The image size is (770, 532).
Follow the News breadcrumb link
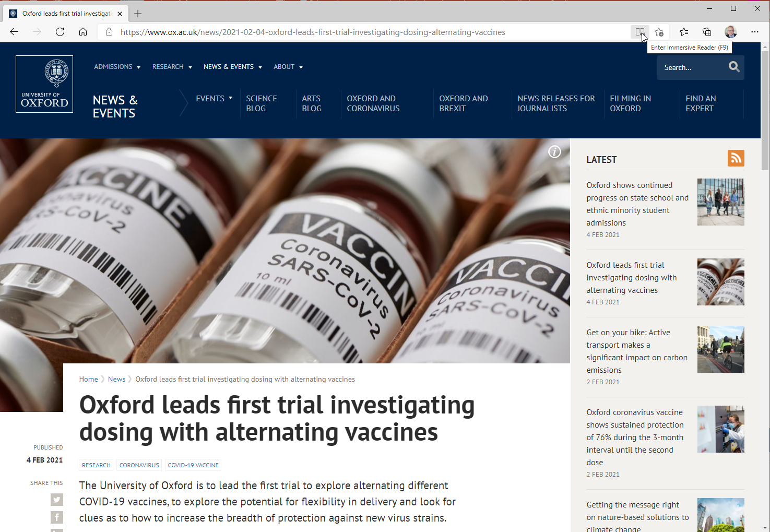pos(116,380)
